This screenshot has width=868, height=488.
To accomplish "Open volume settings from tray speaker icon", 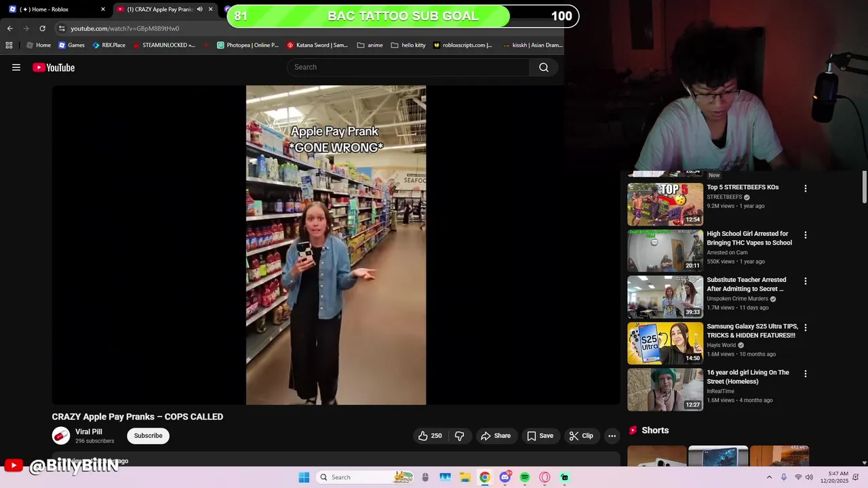I will tap(809, 477).
